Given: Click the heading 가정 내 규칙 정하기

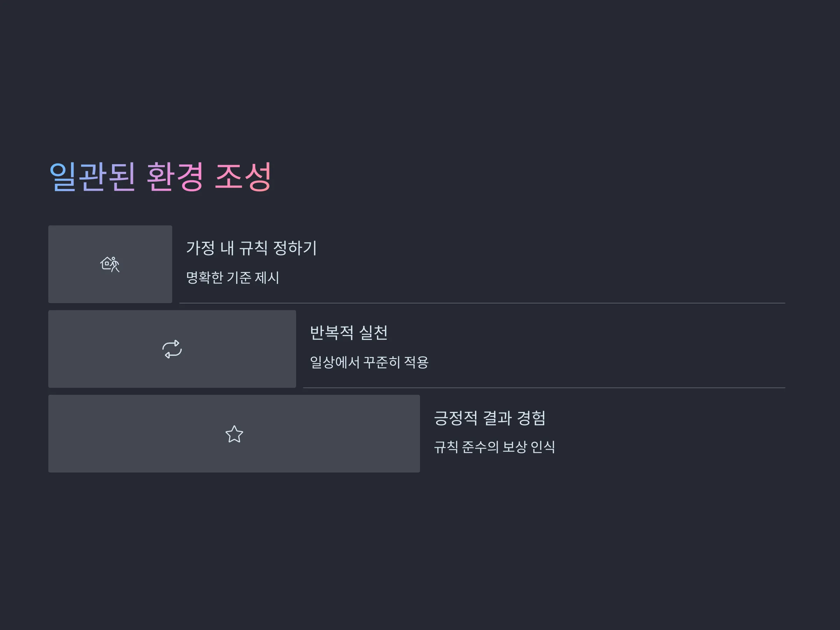Looking at the screenshot, I should coord(251,248).
